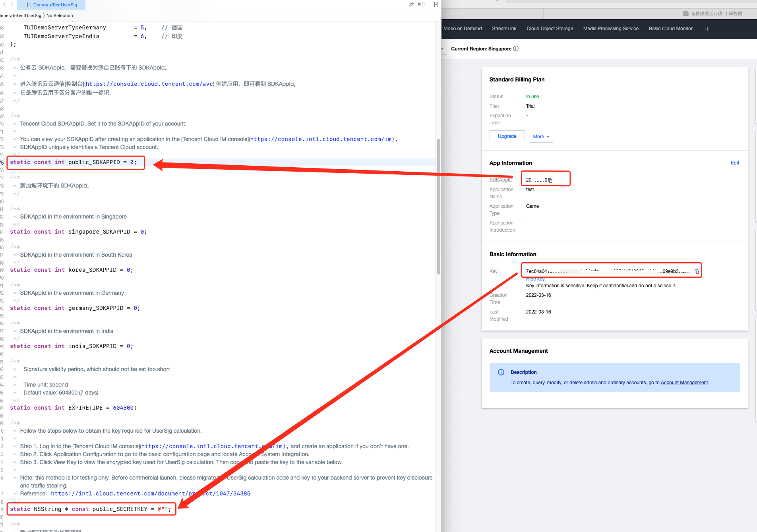The image size is (757, 532).
Task: Click the TUIDemoServerTypeIndia enum line
Action: 103,36
